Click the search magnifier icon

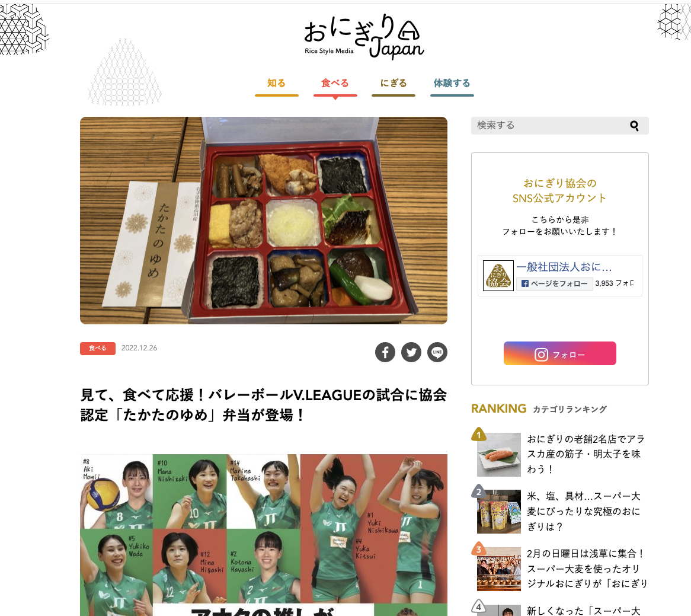point(634,126)
